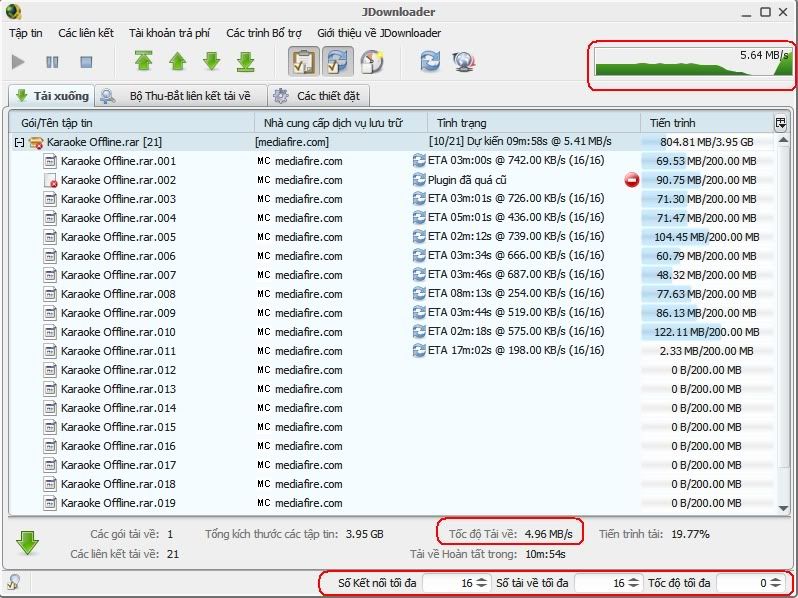
Task: Click the file icon of Karaoke Offline.rar.015
Action: 50,427
